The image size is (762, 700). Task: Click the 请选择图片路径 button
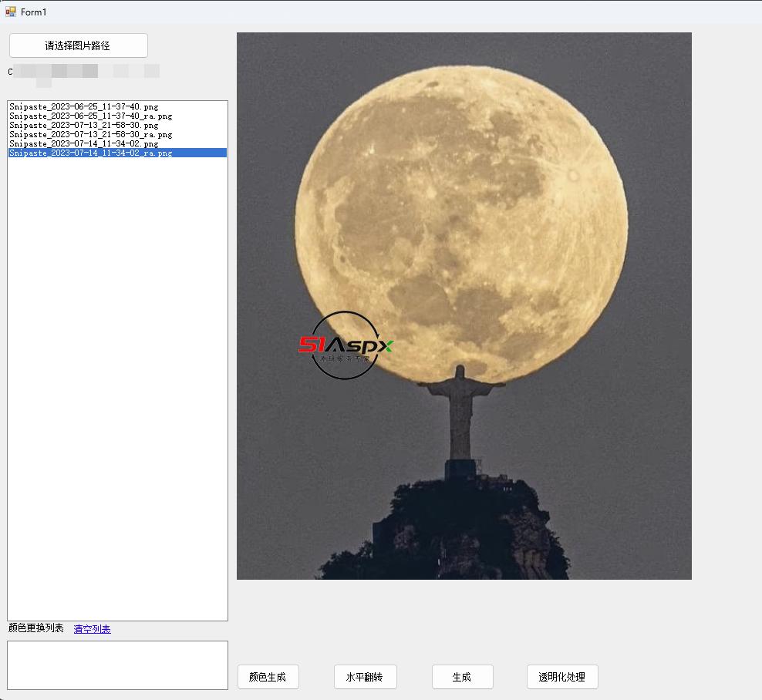[78, 45]
